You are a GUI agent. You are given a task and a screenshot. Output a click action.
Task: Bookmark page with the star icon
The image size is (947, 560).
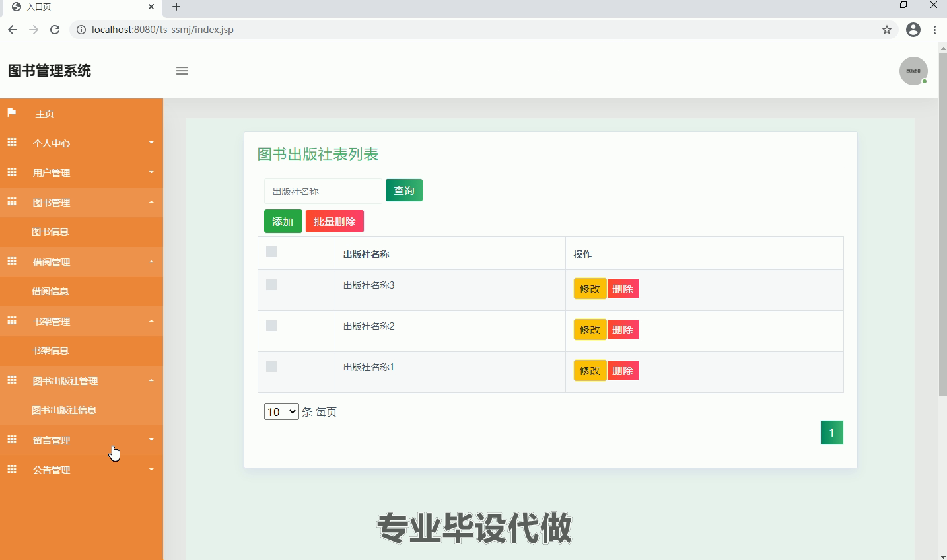pos(887,30)
